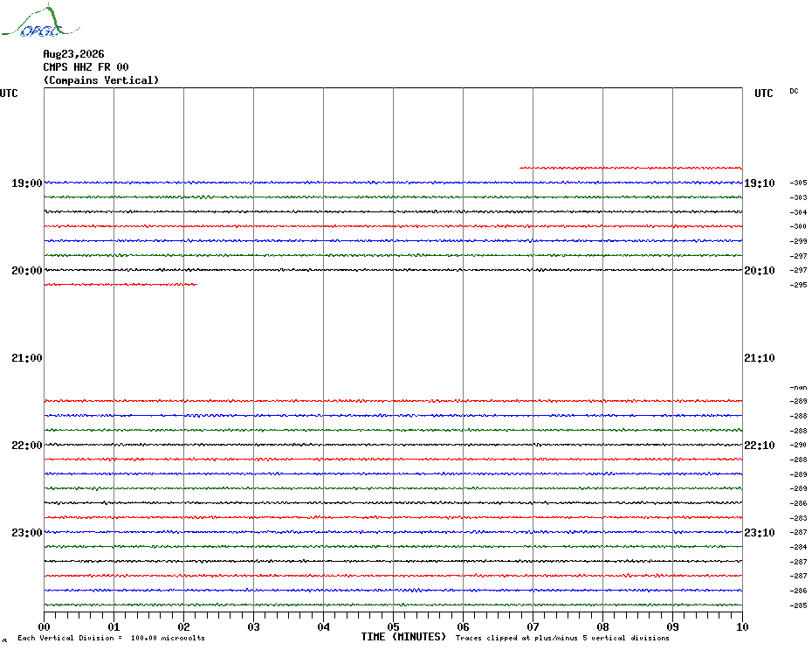
Task: Click the "00" minute axis label
Action: pos(44,627)
